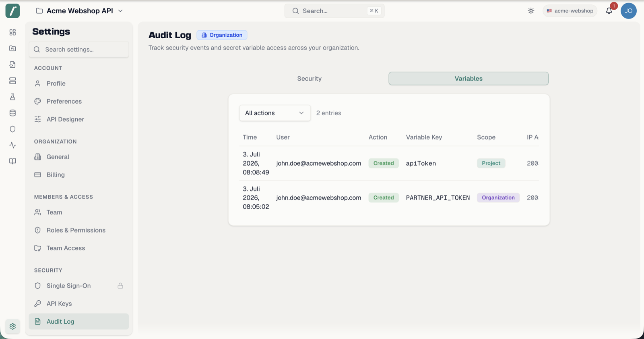This screenshot has width=644, height=339.
Task: Click Created badge in apiToken row
Action: click(x=384, y=163)
